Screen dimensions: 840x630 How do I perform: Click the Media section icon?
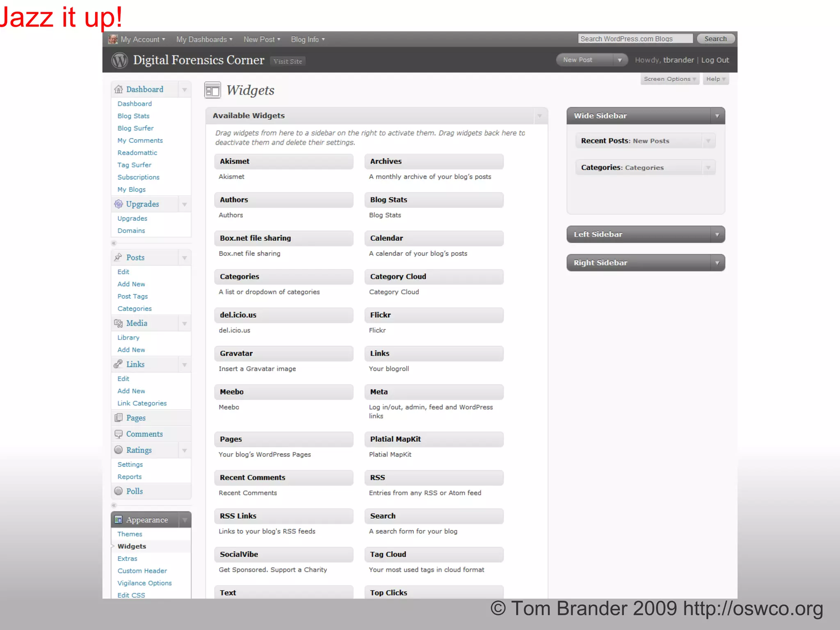click(x=118, y=323)
